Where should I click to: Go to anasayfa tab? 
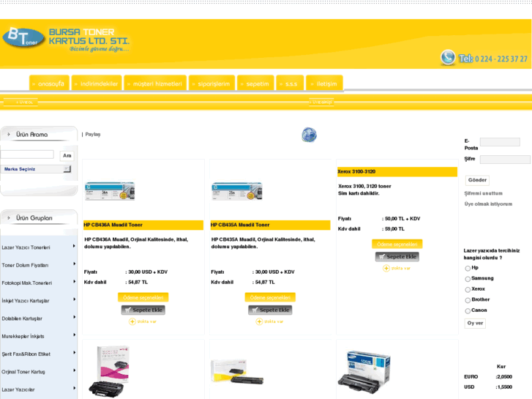tap(49, 83)
